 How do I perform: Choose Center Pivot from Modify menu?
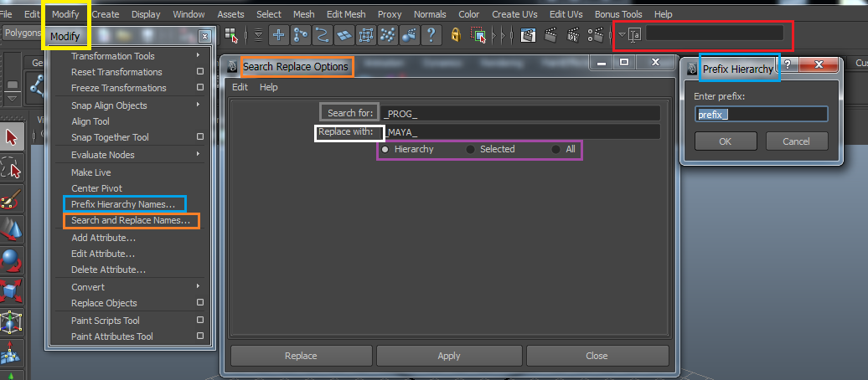97,188
